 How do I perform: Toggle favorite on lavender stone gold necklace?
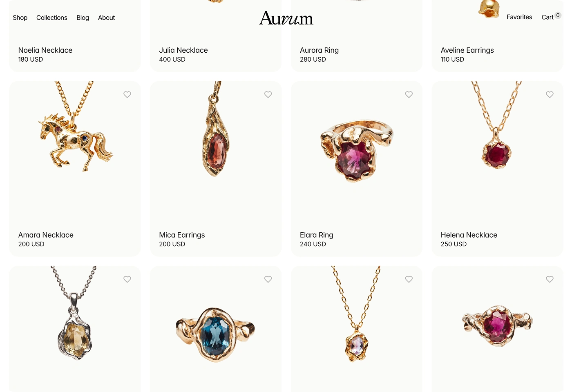click(x=409, y=279)
